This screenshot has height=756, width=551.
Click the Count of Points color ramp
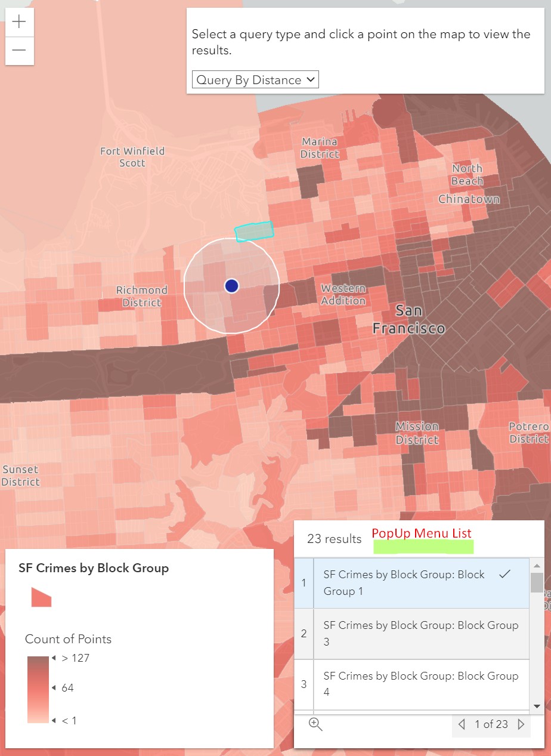(37, 689)
